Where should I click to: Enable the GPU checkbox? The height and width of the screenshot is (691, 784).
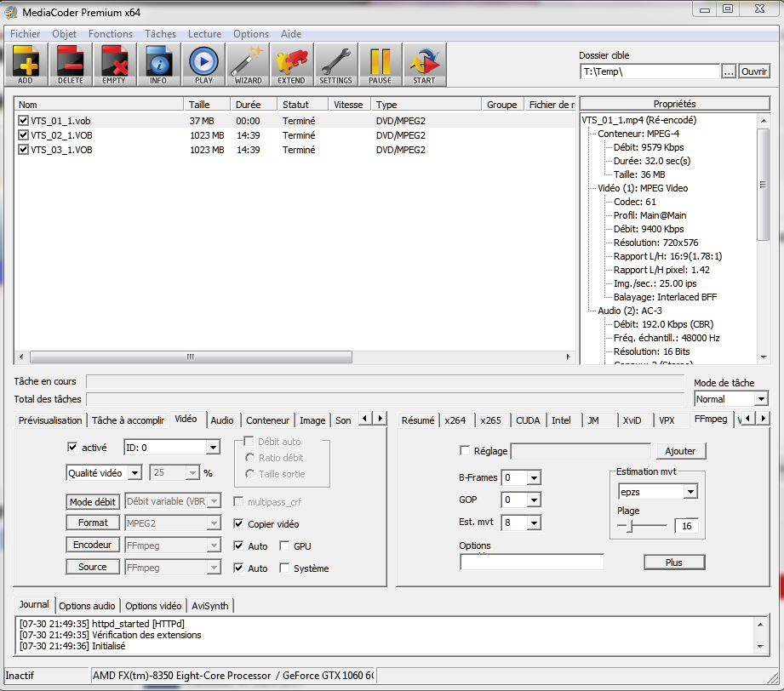pyautogui.click(x=284, y=545)
